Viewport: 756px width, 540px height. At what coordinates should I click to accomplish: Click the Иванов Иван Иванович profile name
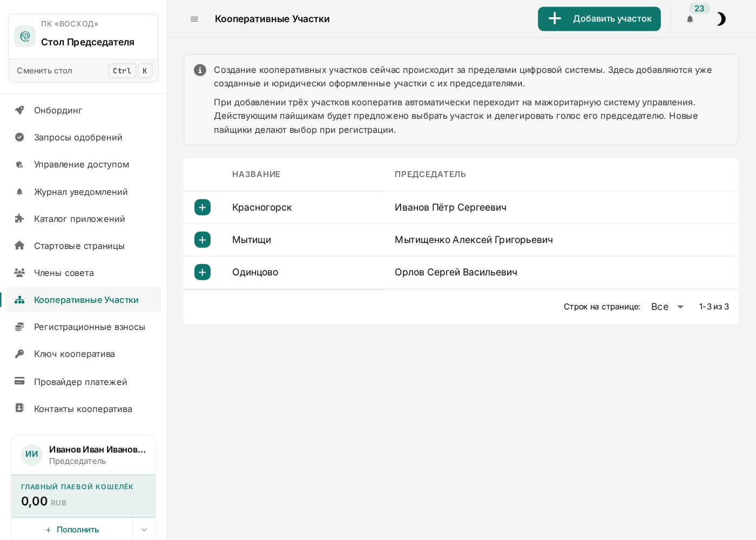98,449
